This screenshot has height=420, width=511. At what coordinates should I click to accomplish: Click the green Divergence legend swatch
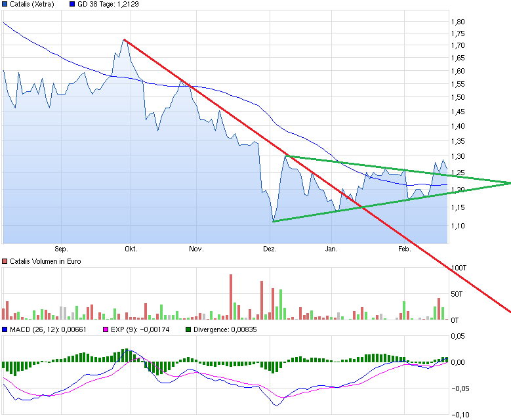click(189, 329)
